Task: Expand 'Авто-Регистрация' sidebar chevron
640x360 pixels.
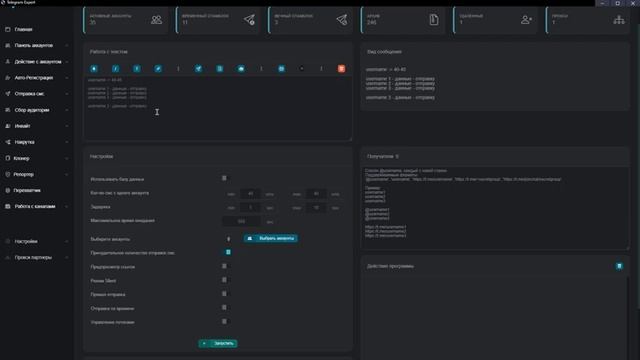Action: tap(67, 78)
